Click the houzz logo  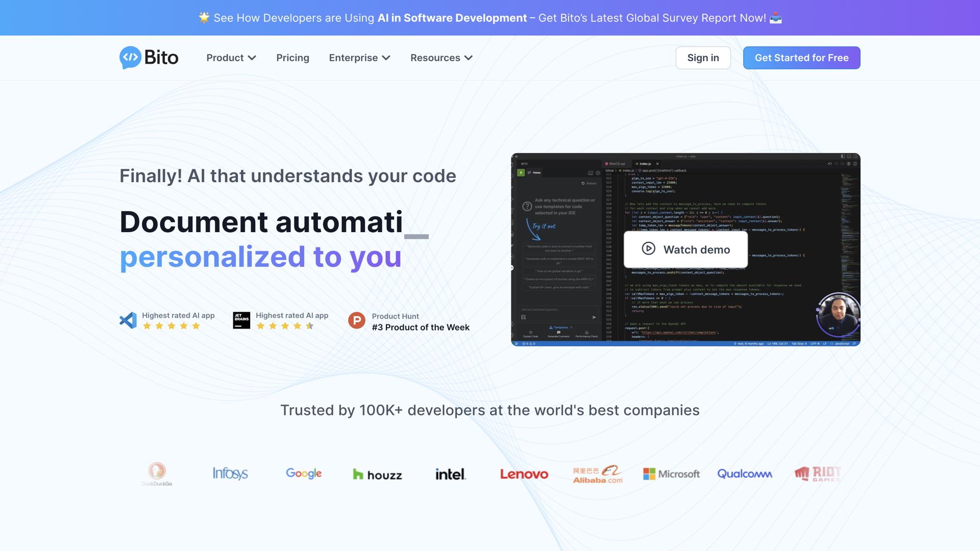[377, 475]
